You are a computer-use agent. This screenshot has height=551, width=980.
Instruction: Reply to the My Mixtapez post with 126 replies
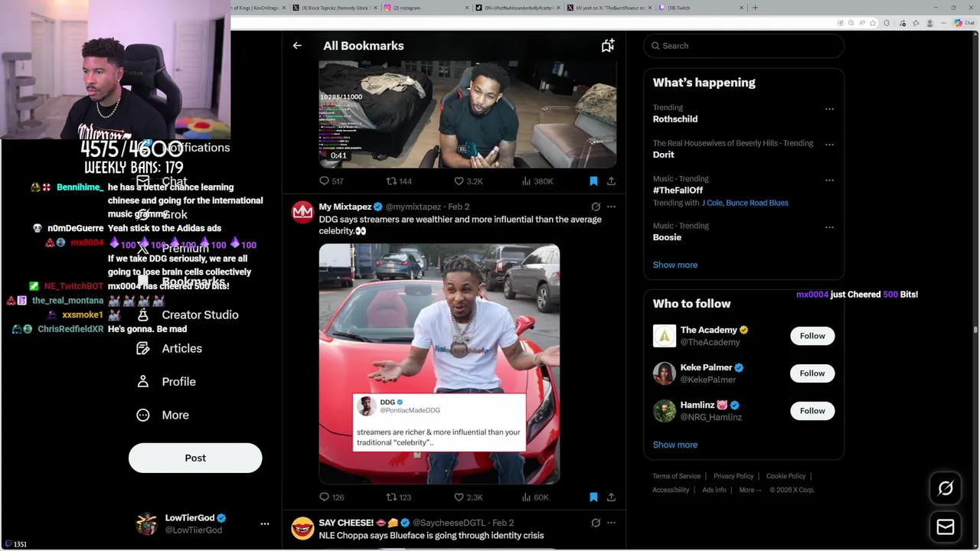(x=331, y=497)
